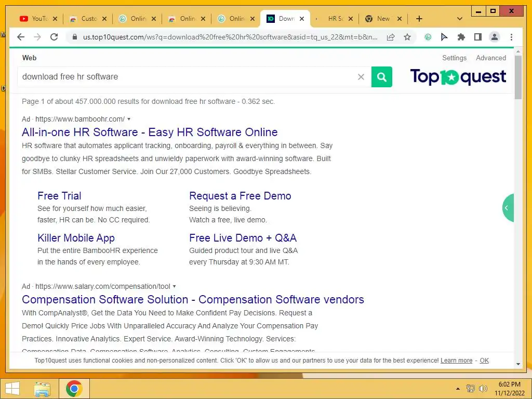Accept cookies with OK link
The width and height of the screenshot is (532, 399).
[484, 361]
